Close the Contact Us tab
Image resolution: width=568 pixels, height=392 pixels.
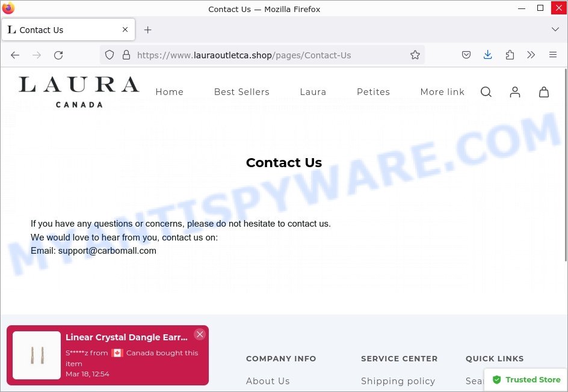[125, 29]
